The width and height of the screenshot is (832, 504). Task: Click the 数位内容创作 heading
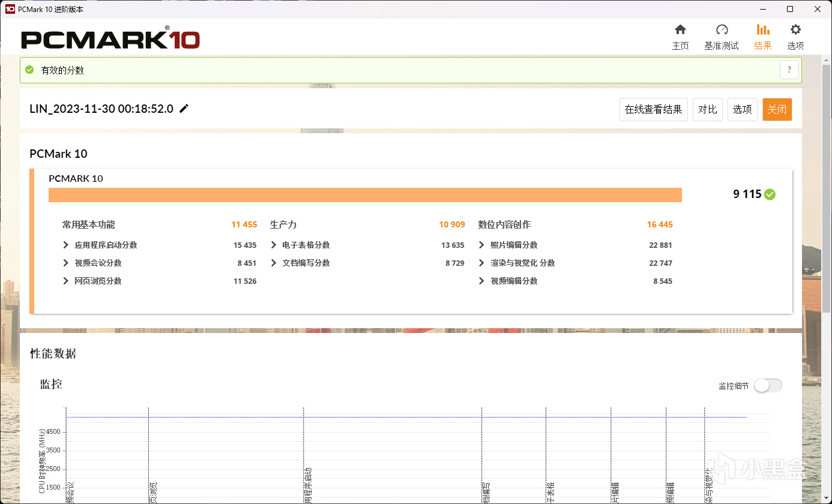504,224
